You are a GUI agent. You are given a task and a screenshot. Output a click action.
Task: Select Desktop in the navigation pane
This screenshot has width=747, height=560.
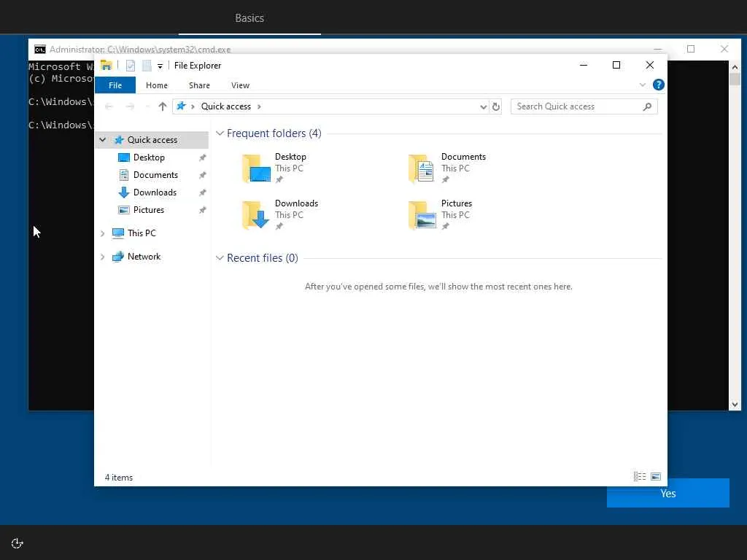point(149,157)
